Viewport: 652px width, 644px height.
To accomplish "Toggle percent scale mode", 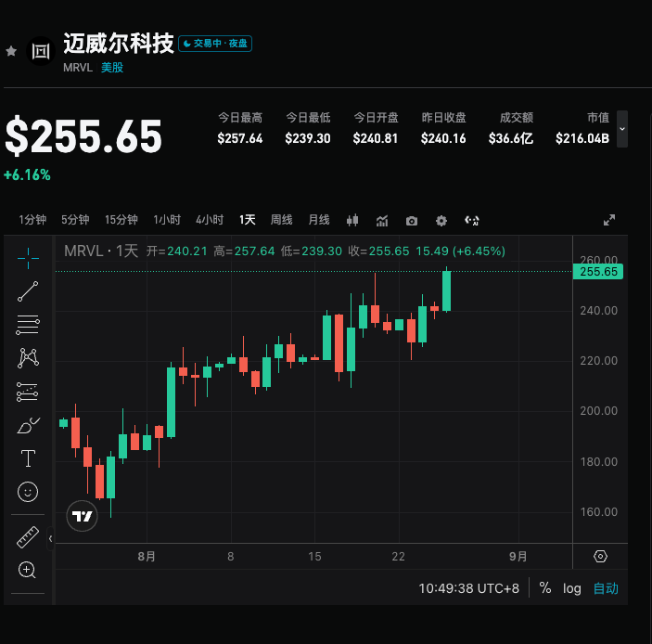I will (x=545, y=587).
